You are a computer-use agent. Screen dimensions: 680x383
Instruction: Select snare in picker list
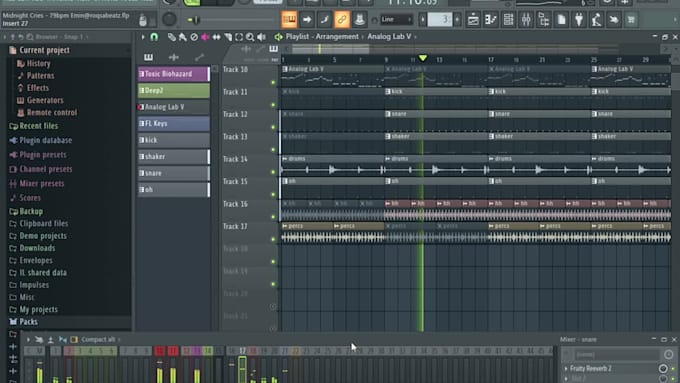173,173
